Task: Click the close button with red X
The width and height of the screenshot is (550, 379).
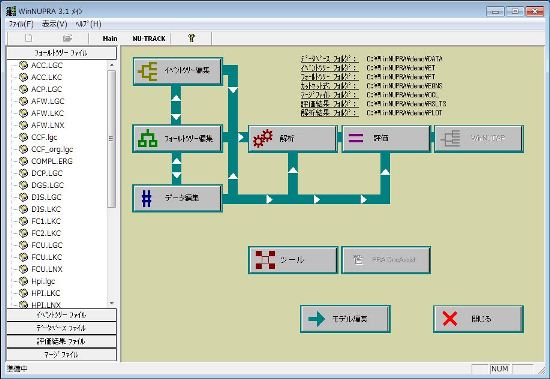Action: tap(478, 319)
